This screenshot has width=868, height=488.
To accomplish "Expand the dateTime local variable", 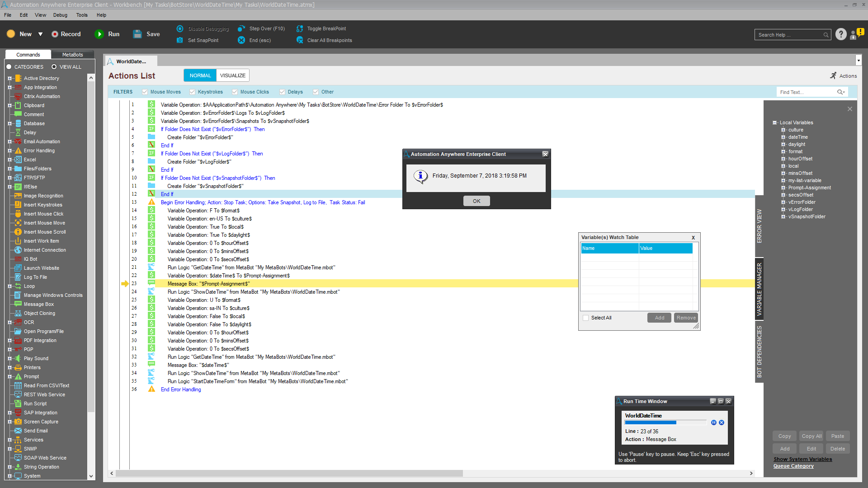I will tap(783, 137).
